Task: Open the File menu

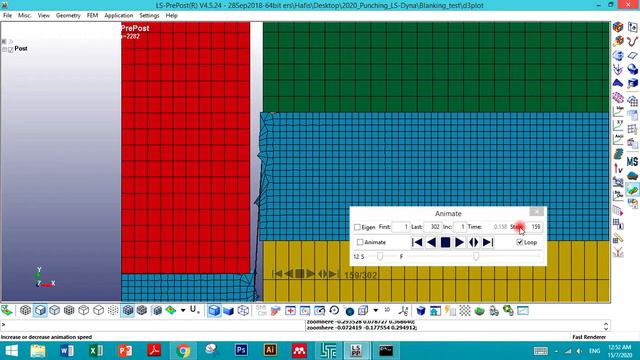Action: pos(7,16)
